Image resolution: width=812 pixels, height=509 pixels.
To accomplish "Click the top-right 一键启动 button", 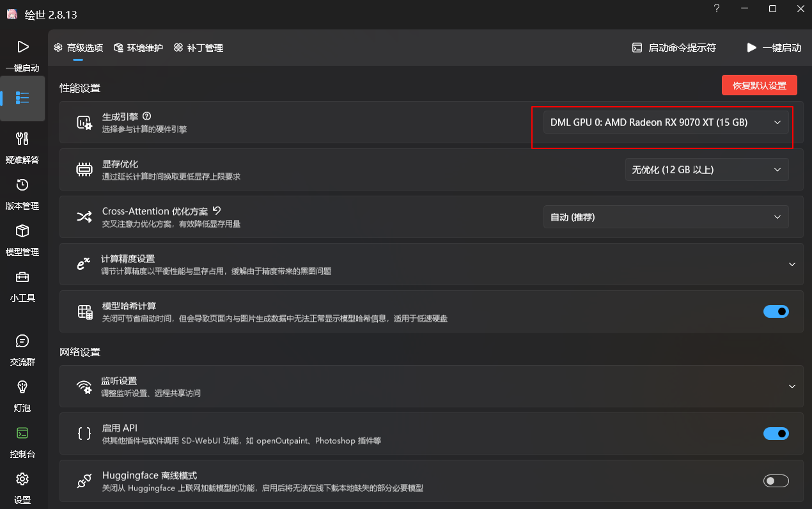I will 774,48.
